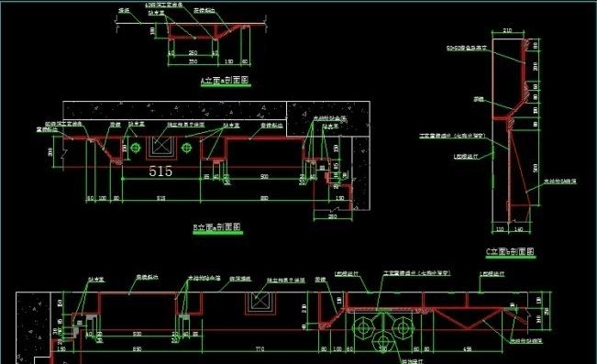The height and width of the screenshot is (364, 597).
Task: Click the 250 dimension in A section
Action: 193,53
